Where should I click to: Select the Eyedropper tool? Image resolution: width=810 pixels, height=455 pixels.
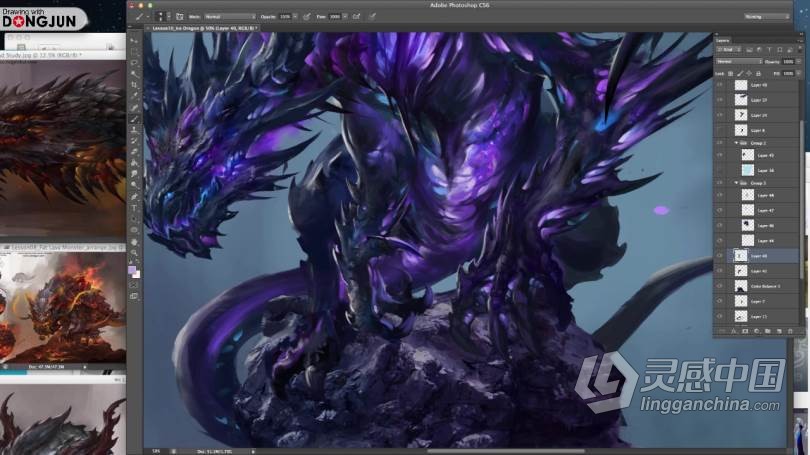click(134, 96)
